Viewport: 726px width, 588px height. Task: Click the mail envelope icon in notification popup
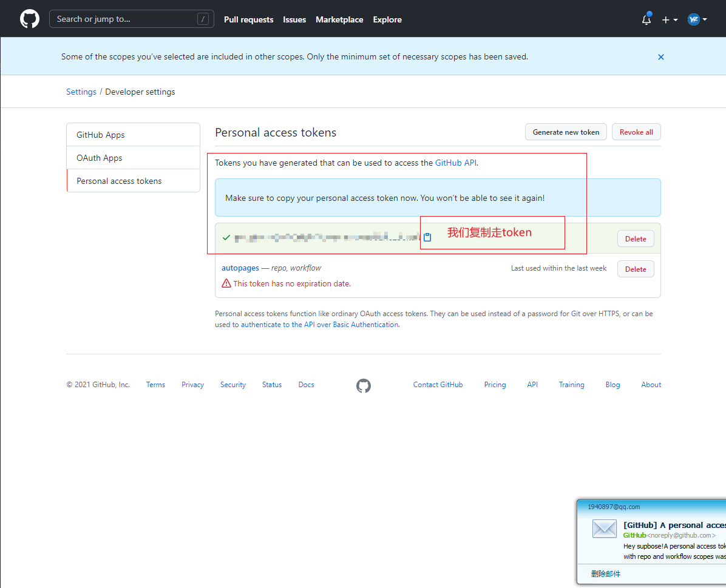[604, 529]
